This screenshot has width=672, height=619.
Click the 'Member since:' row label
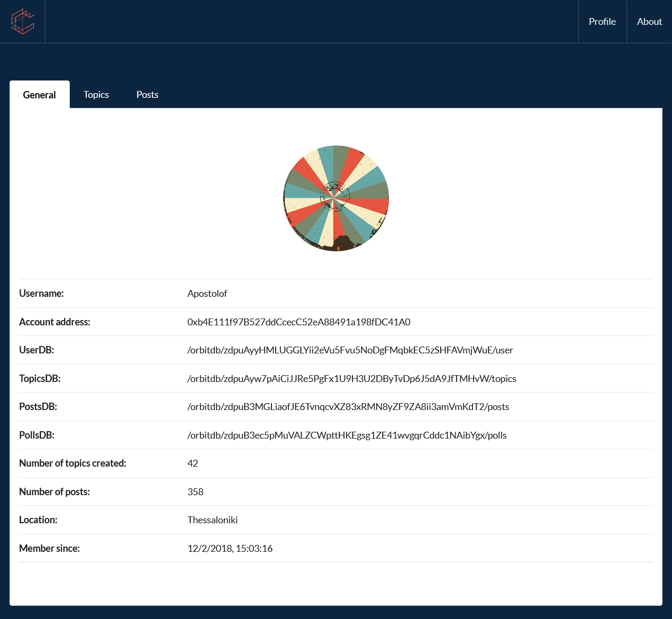coord(49,549)
